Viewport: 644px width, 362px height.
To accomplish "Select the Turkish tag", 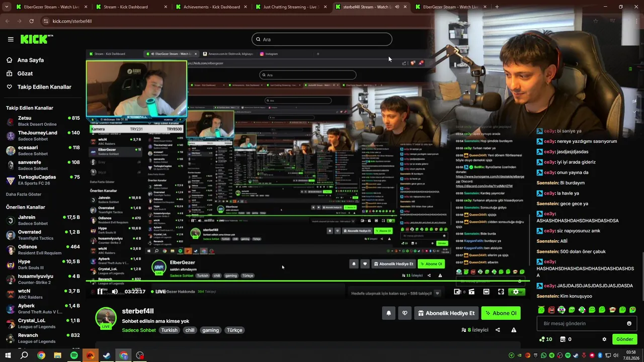I will (x=169, y=330).
